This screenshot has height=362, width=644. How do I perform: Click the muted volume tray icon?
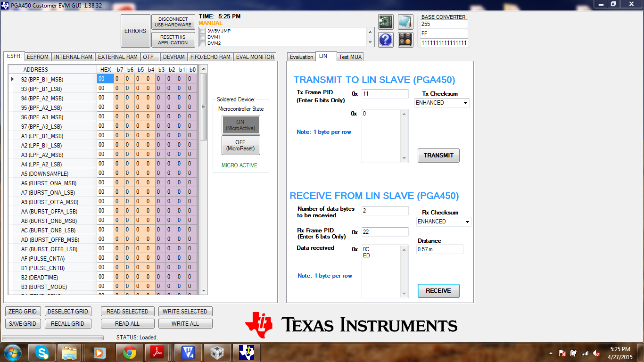[x=596, y=353]
